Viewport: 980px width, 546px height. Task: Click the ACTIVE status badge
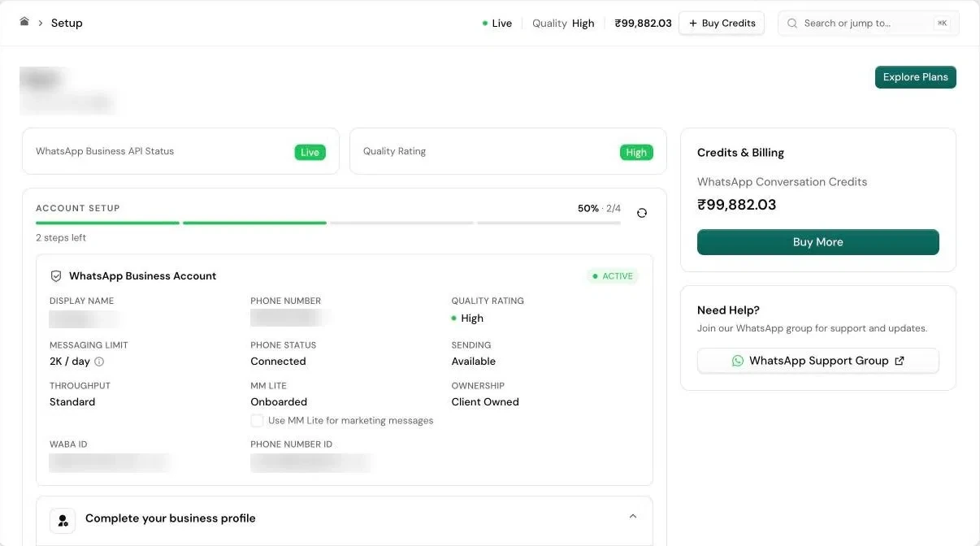click(613, 276)
